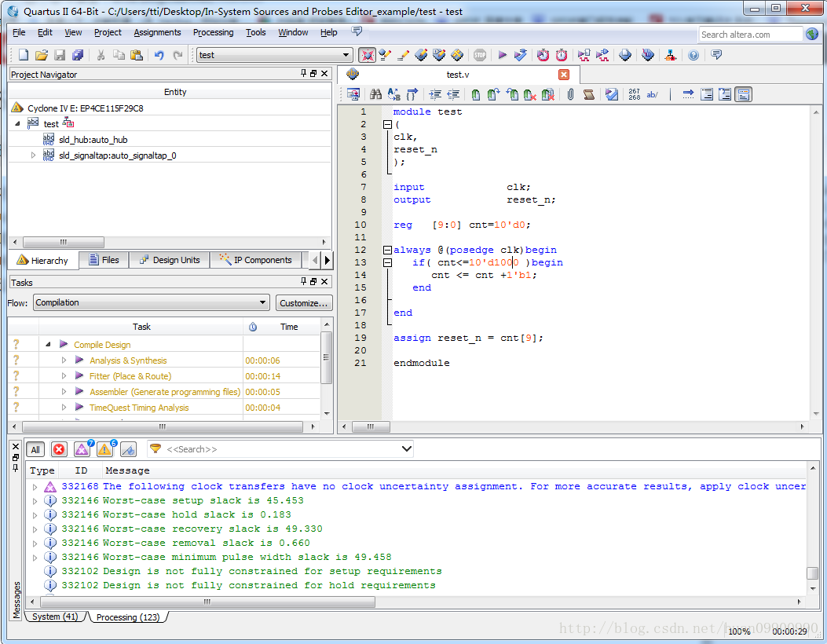827x644 pixels.
Task: Expand the Analysis & Synthesis task
Action: (x=64, y=360)
